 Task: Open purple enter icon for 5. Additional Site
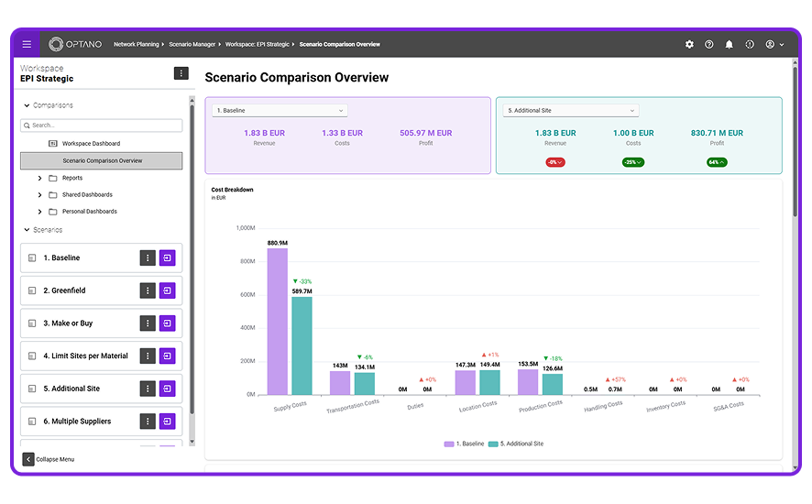coord(168,389)
